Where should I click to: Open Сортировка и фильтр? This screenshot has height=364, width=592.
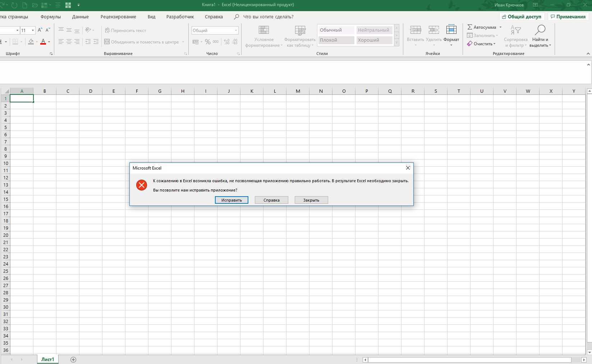(516, 36)
